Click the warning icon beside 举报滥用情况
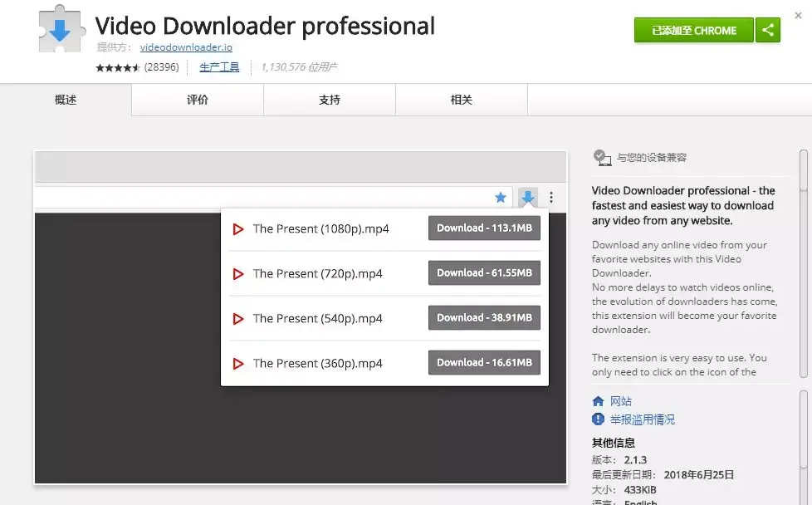This screenshot has width=812, height=505. pyautogui.click(x=598, y=419)
